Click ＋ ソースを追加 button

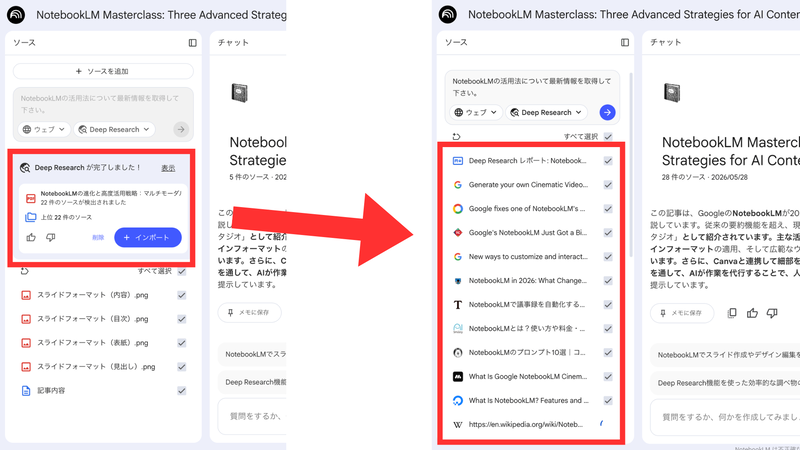[103, 71]
